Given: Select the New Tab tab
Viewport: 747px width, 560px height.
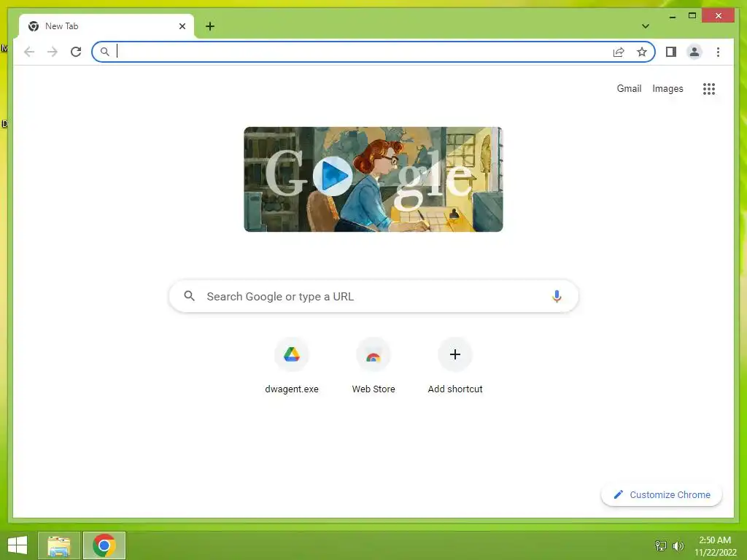Looking at the screenshot, I should click(106, 26).
